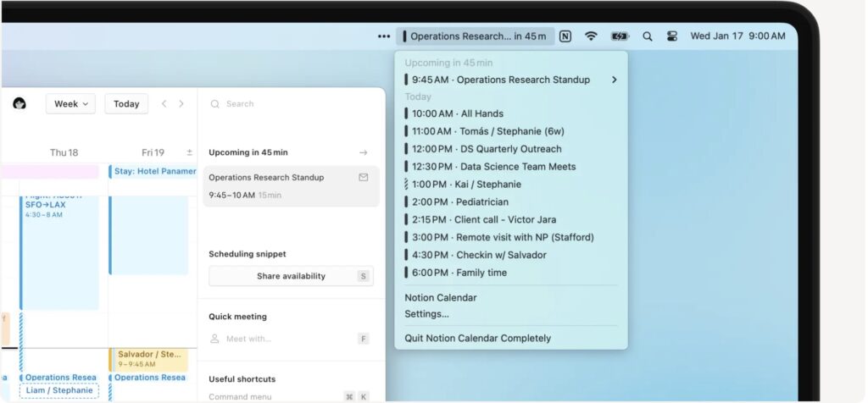Click the Scheduling snippet heading
This screenshot has width=868, height=403.
[248, 254]
